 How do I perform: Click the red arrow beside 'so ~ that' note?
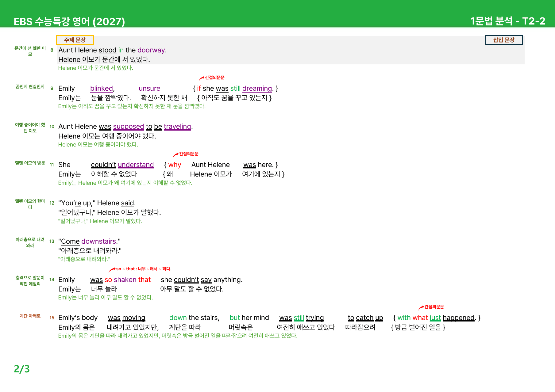pyautogui.click(x=112, y=270)
